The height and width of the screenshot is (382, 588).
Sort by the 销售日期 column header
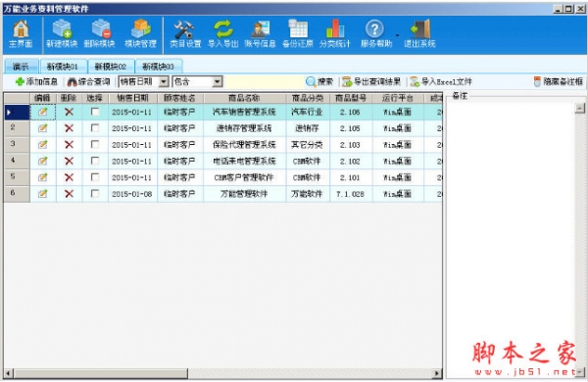(x=132, y=98)
